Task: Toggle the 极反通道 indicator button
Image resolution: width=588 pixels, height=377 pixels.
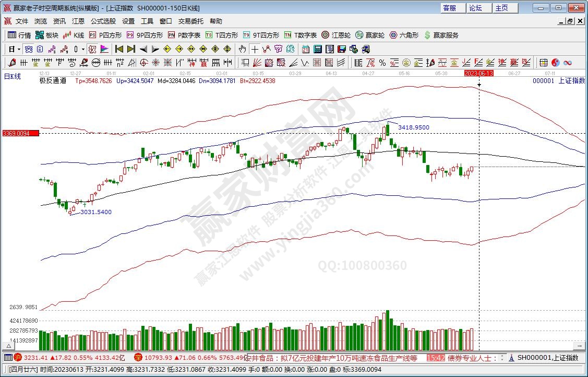Action: 92,49
